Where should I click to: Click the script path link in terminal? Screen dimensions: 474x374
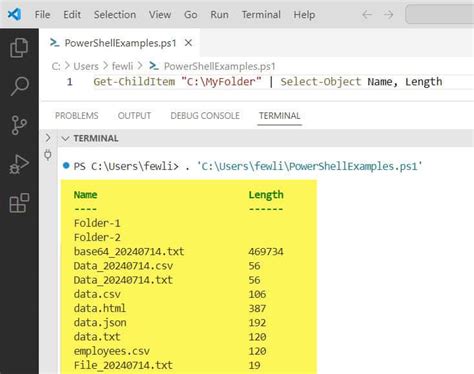[310, 166]
